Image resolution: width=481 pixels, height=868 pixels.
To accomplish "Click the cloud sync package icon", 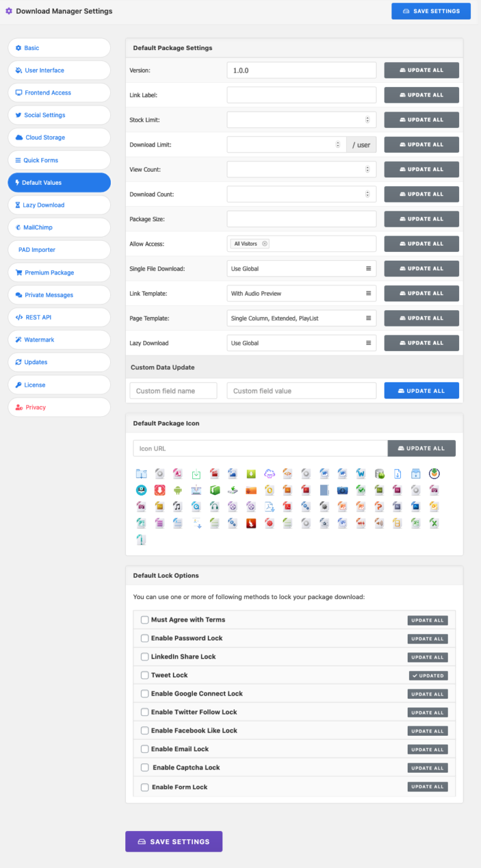I will click(268, 473).
